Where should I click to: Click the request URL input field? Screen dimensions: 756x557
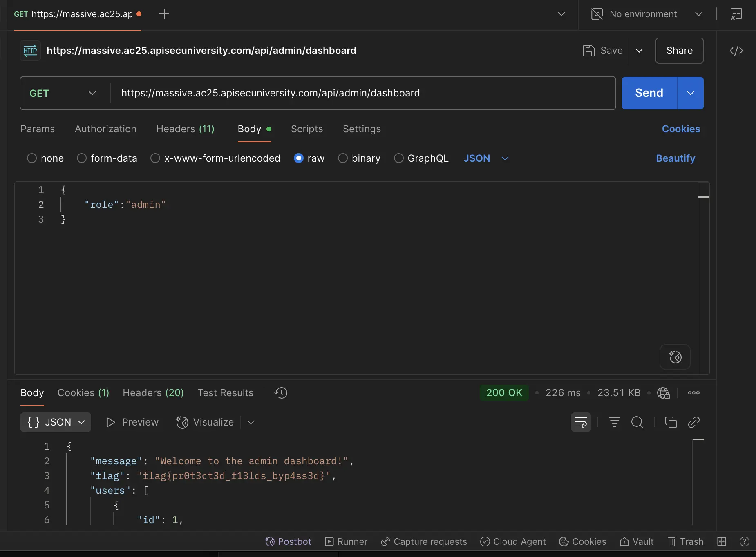coord(363,93)
